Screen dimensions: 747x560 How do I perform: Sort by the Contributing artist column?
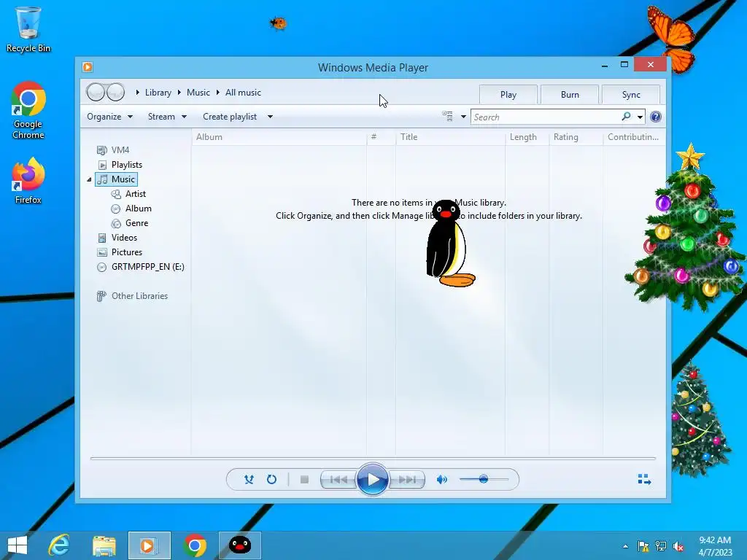634,137
